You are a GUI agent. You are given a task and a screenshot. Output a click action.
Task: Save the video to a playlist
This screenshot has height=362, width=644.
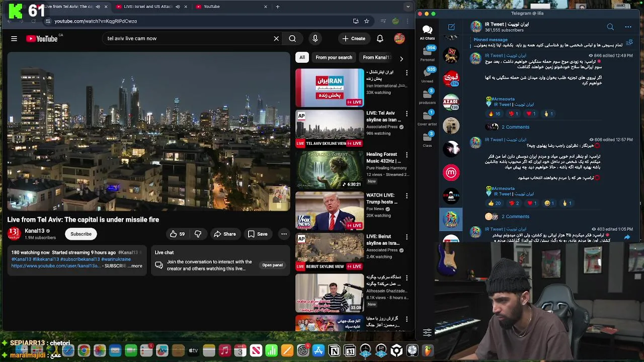point(257,234)
